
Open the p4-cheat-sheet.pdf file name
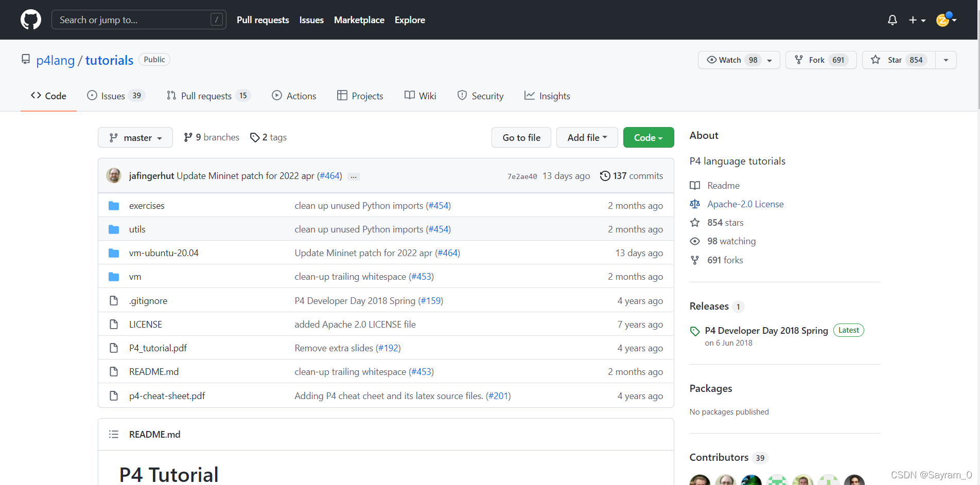[x=167, y=396]
